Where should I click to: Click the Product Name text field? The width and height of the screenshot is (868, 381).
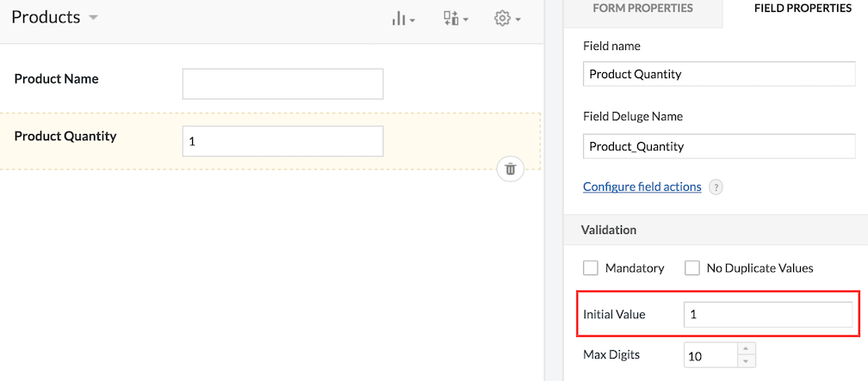[282, 84]
